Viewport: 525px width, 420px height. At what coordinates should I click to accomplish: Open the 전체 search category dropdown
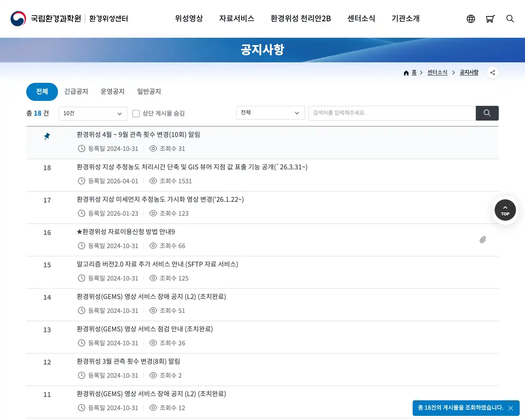coord(271,113)
